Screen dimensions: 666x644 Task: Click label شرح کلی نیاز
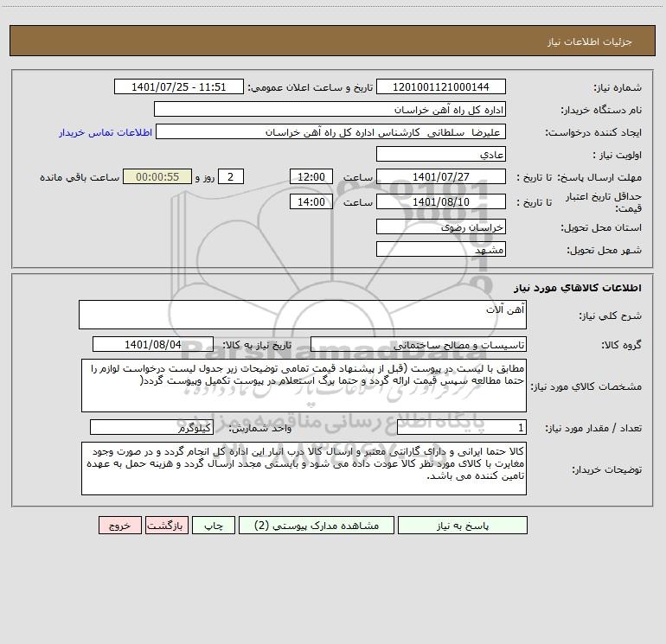(x=611, y=316)
